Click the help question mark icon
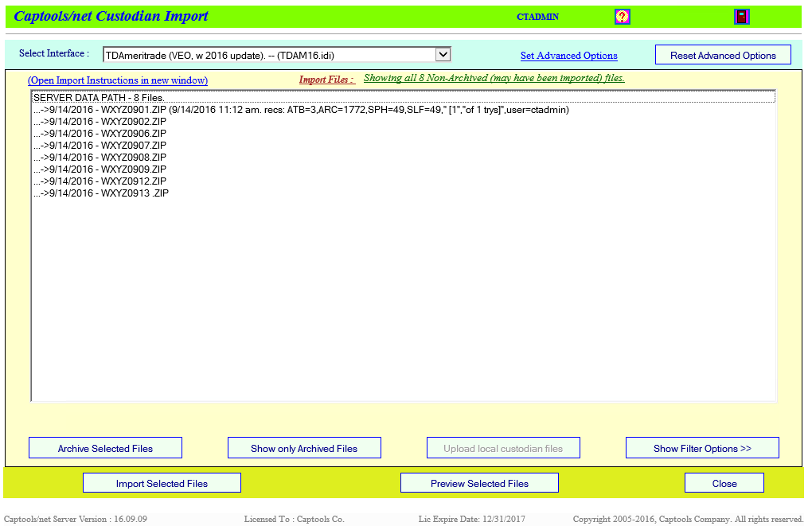 [x=622, y=17]
